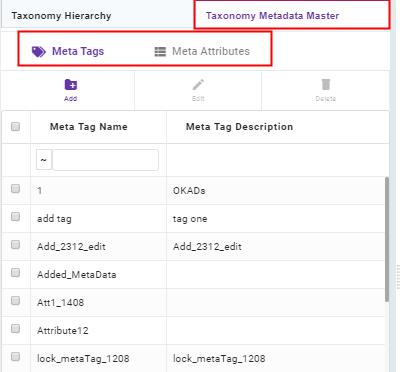Select the Added_MetaData name cell
The height and width of the screenshot is (372, 400).
pyautogui.click(x=98, y=275)
